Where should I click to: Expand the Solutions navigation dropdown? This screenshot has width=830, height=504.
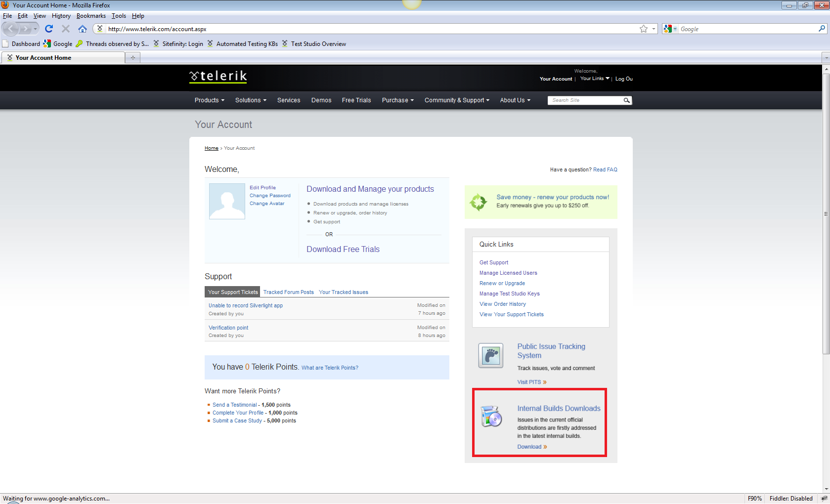click(251, 100)
